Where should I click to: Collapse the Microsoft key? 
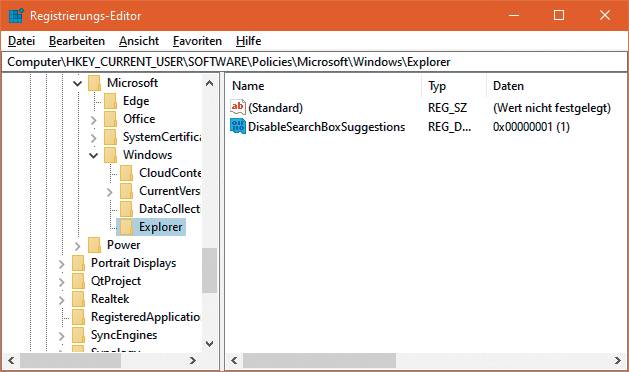point(77,83)
